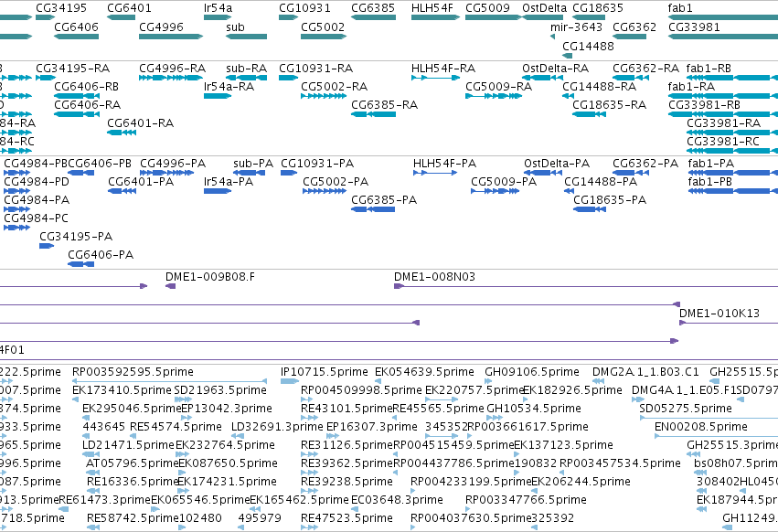Click the CG18635-PA protein label
Image resolution: width=778 pixels, height=532 pixels.
pyautogui.click(x=610, y=200)
